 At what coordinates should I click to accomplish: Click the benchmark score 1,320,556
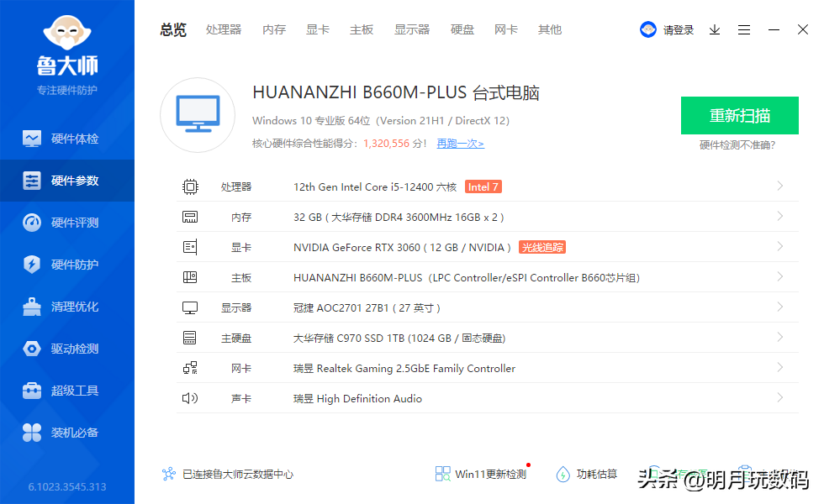pos(386,144)
